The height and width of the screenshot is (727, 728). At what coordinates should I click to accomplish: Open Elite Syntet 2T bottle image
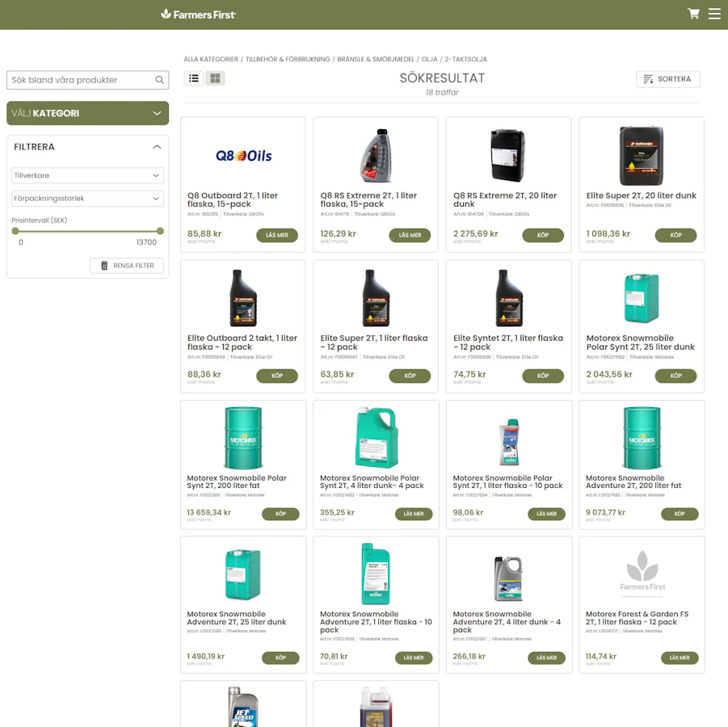coord(509,298)
